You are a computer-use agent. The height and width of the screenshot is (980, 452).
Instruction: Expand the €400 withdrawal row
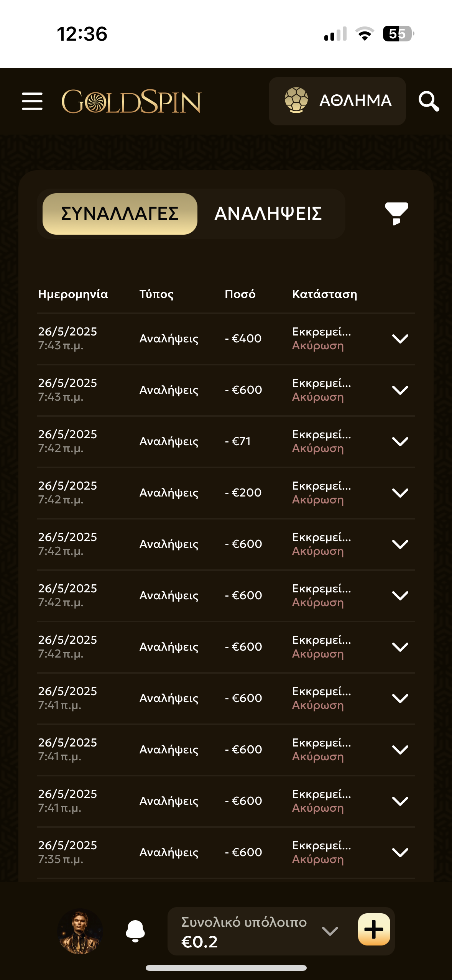[400, 339]
